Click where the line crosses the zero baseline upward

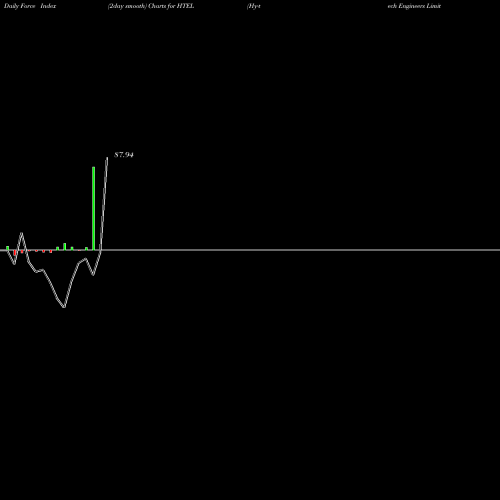101,250
